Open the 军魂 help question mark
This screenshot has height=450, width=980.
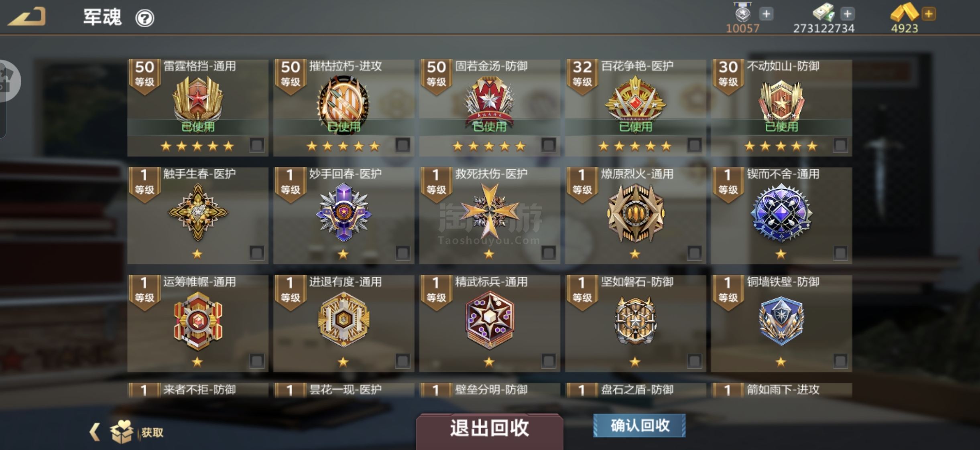144,18
